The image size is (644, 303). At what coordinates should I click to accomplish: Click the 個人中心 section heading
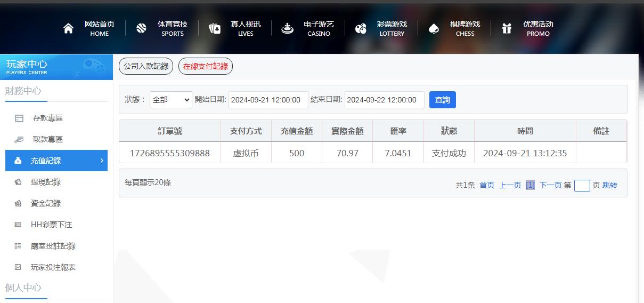coord(23,288)
